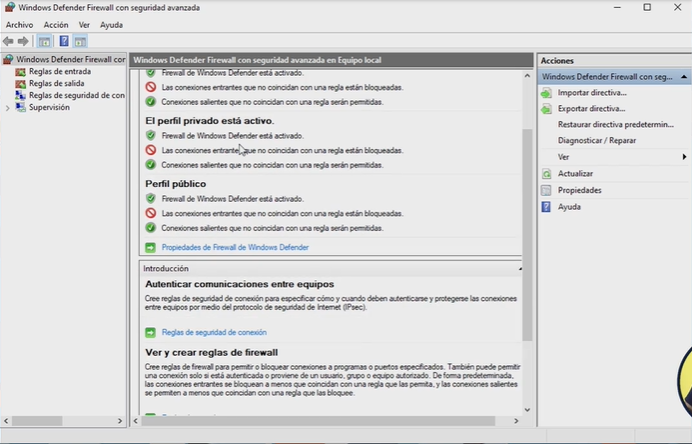Toggle the action pane toolbar icon
Viewport: 692px width, 444px height.
click(x=80, y=41)
